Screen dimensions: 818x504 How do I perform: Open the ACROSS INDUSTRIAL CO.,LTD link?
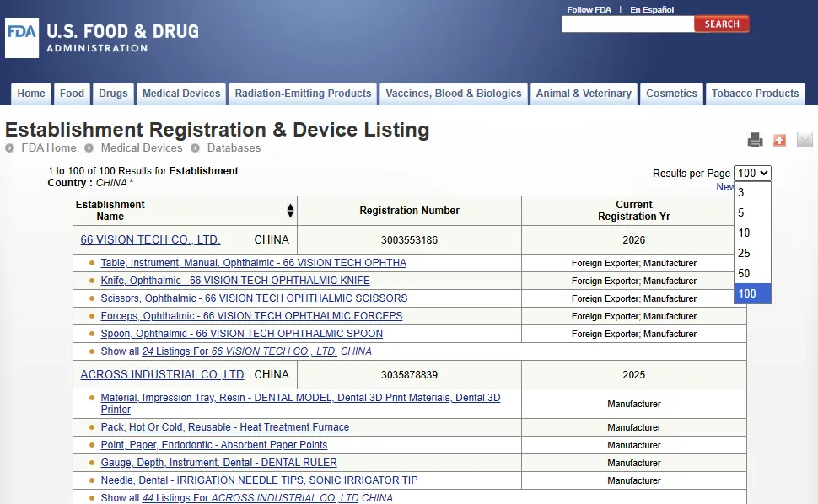(162, 375)
